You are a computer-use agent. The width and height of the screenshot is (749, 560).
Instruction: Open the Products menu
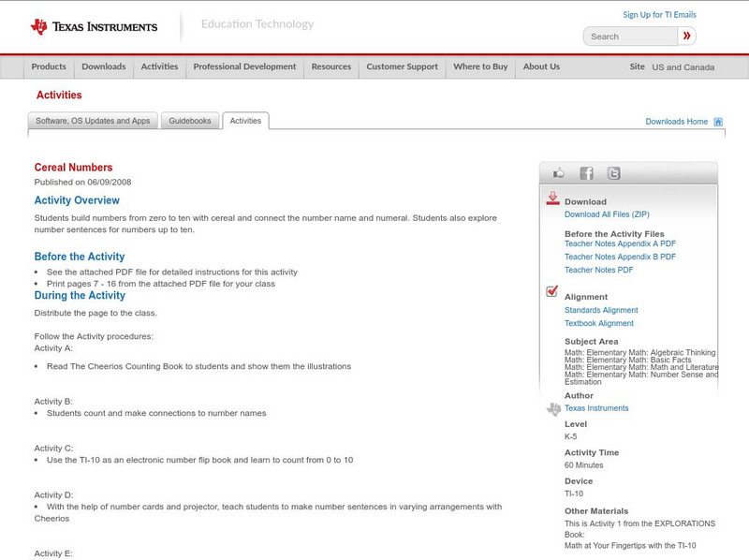(49, 66)
